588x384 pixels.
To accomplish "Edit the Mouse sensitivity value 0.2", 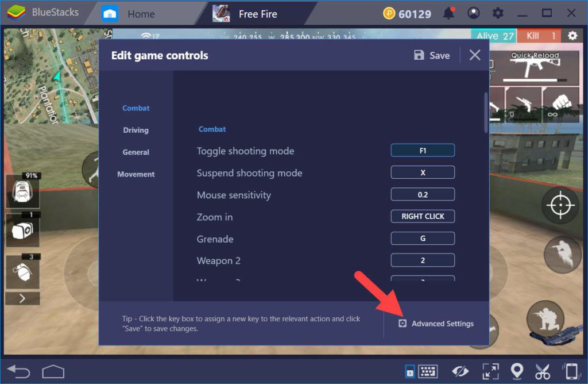I will pos(423,194).
